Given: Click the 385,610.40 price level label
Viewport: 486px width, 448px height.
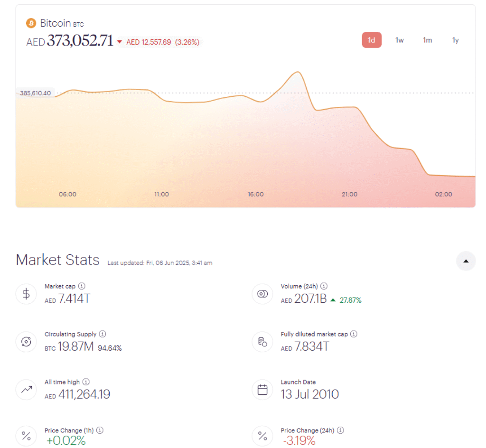Looking at the screenshot, I should [x=35, y=93].
